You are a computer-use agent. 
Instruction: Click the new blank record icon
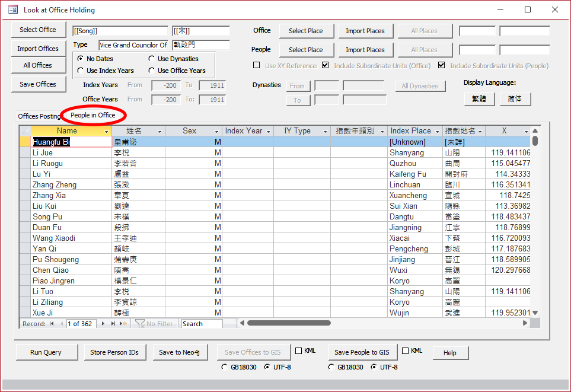click(123, 324)
